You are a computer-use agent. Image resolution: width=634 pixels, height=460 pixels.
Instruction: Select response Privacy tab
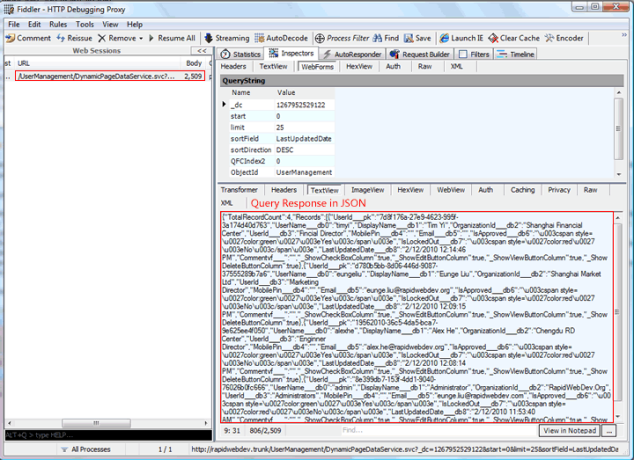(559, 190)
